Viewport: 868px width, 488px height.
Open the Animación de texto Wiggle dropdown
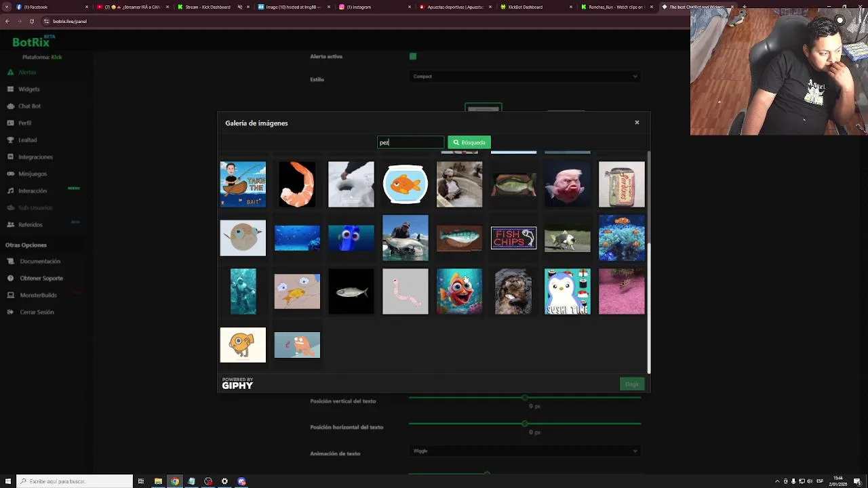point(524,451)
